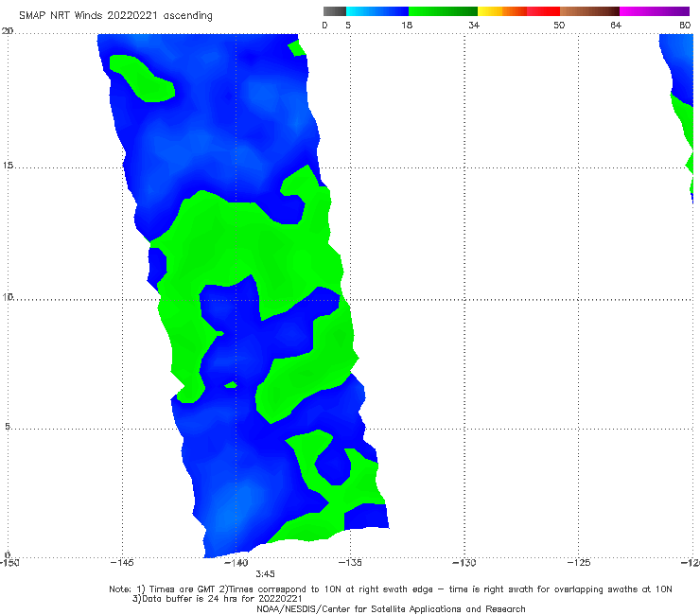Click the color bar label '50'
This screenshot has width=700, height=615.
point(559,25)
